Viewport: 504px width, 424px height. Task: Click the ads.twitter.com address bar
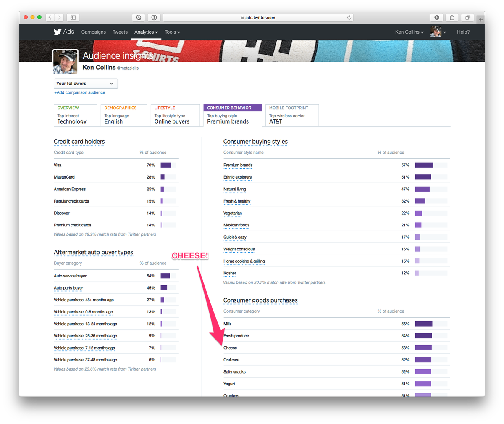258,18
